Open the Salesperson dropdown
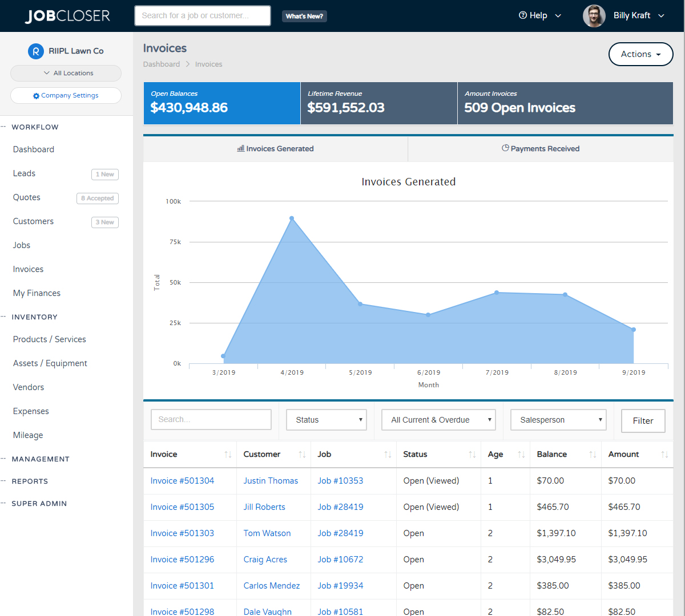The width and height of the screenshot is (685, 616). pyautogui.click(x=558, y=419)
